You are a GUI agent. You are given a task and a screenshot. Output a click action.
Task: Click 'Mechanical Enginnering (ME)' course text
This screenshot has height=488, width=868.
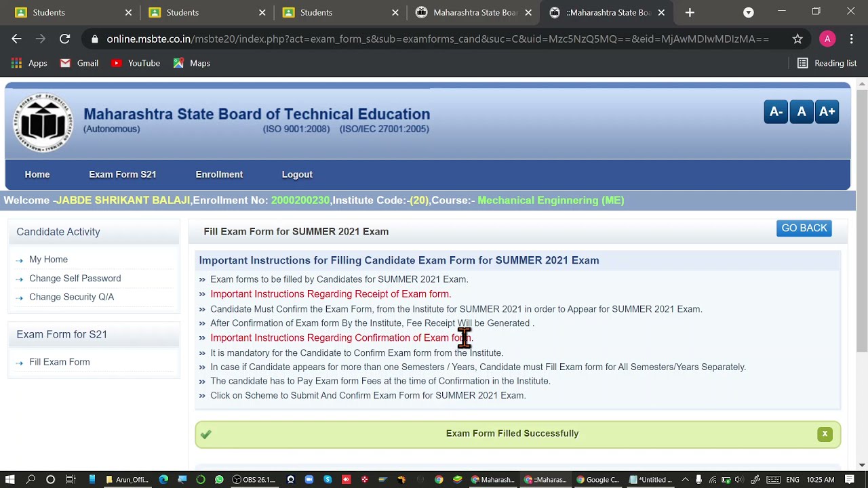click(551, 201)
